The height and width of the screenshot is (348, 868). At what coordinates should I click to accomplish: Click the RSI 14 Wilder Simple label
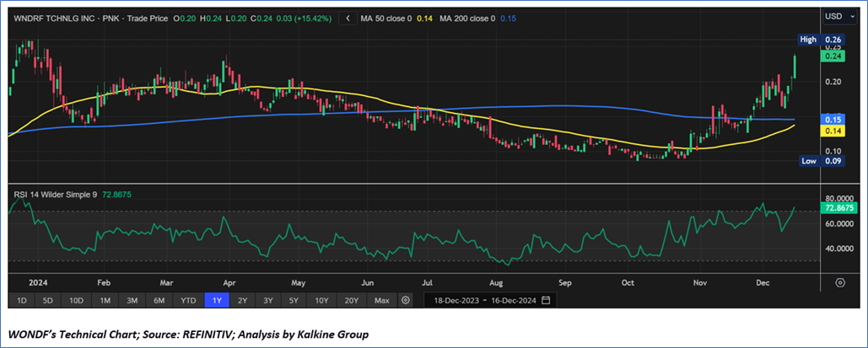pos(56,195)
